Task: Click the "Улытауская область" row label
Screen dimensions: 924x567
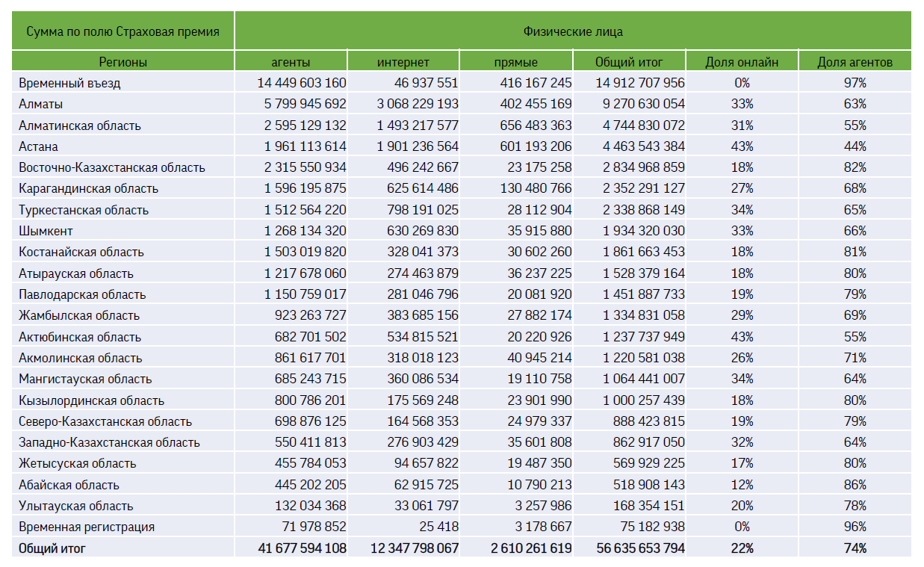Action: click(76, 506)
